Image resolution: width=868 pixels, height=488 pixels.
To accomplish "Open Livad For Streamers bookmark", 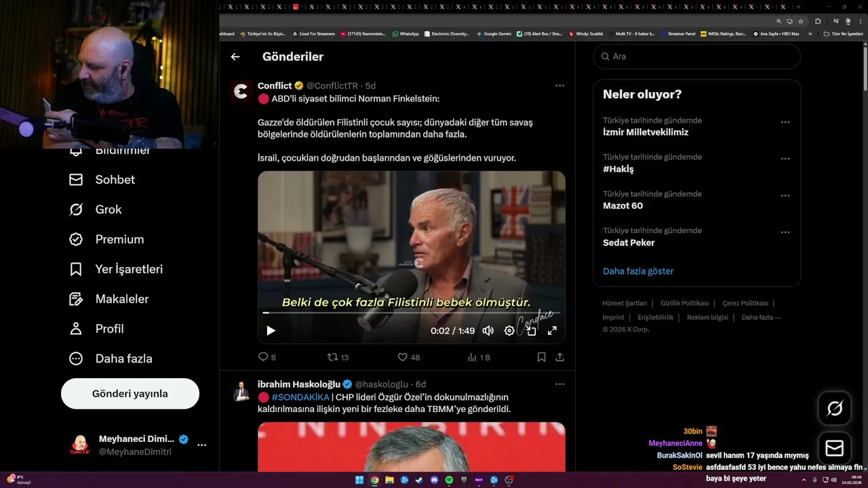I will click(313, 33).
